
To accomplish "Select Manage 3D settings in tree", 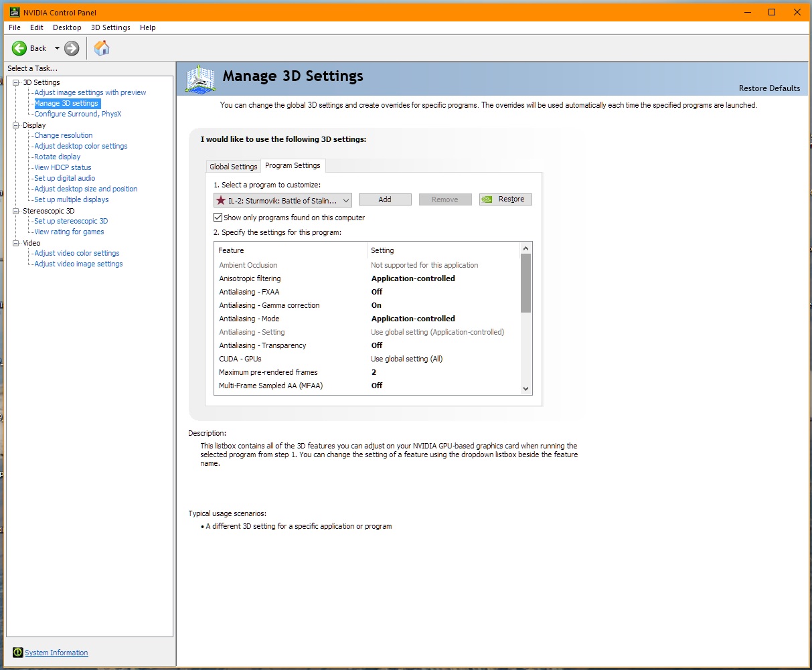I will (x=66, y=103).
